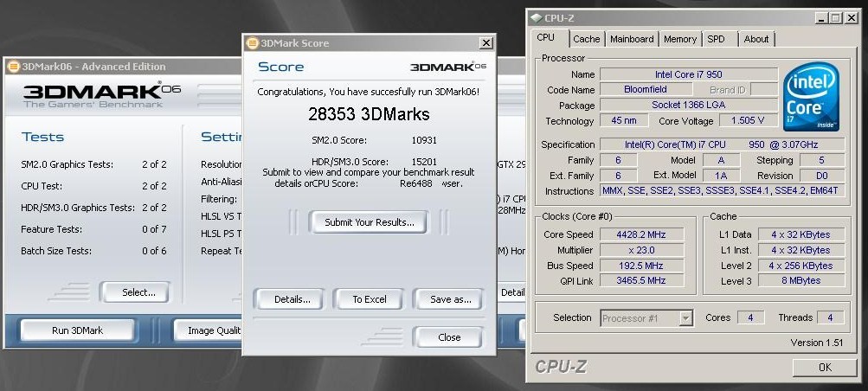Click the Code Name field Bloomfield

(x=646, y=89)
